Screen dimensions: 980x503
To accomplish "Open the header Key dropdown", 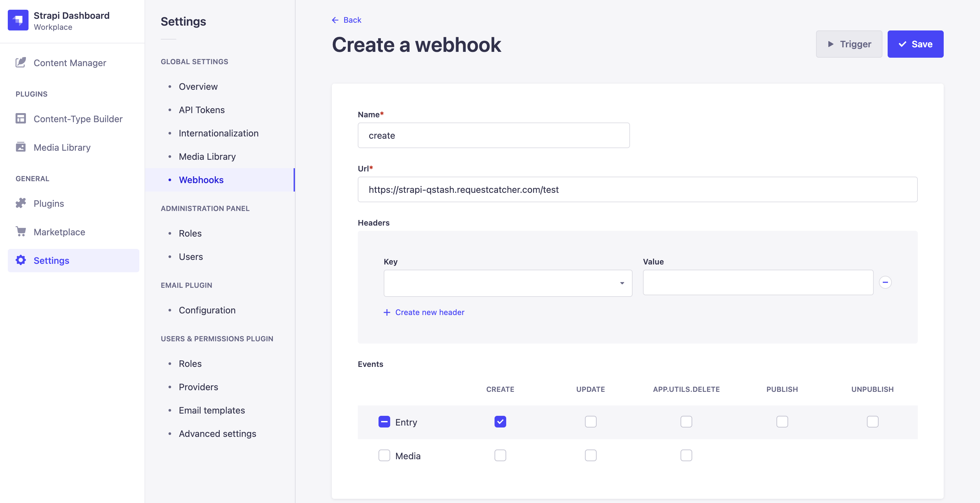I will (507, 283).
